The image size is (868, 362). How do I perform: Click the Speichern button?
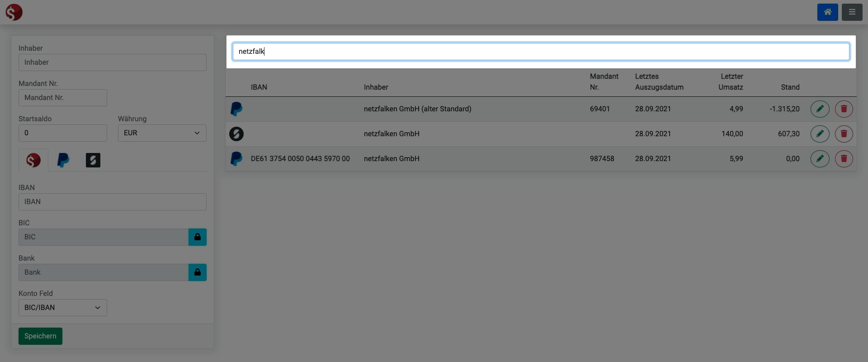[x=40, y=336]
